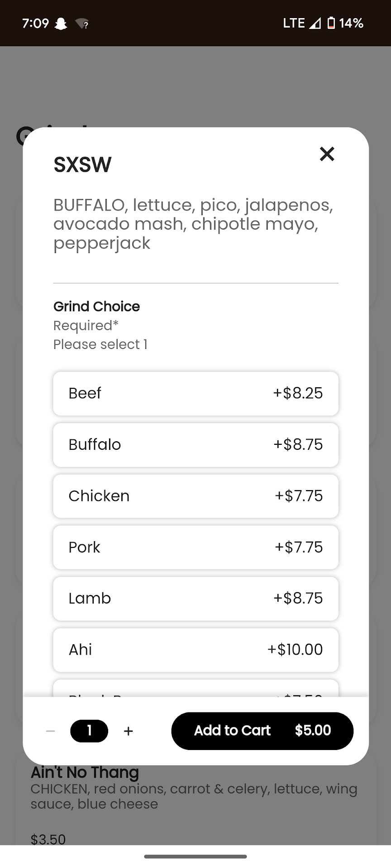
Task: Increase quantity with plus icon
Action: tap(129, 731)
